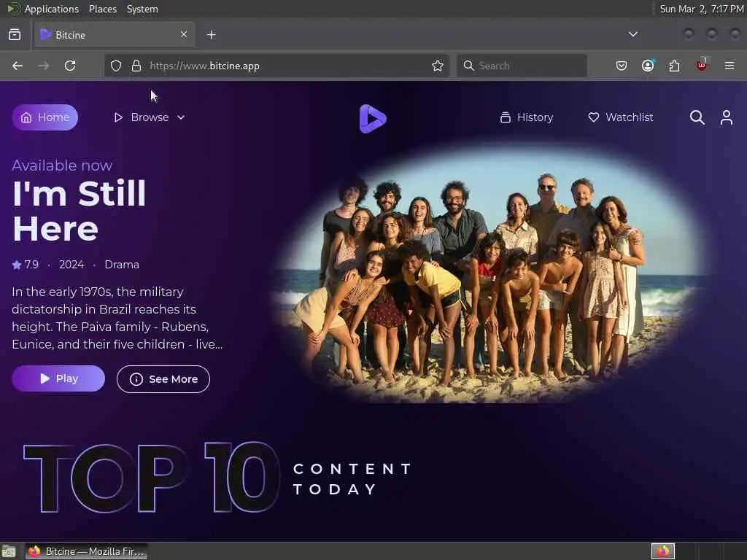Click the Bitcine Firefox taskbar entry
The image size is (747, 560).
[87, 551]
